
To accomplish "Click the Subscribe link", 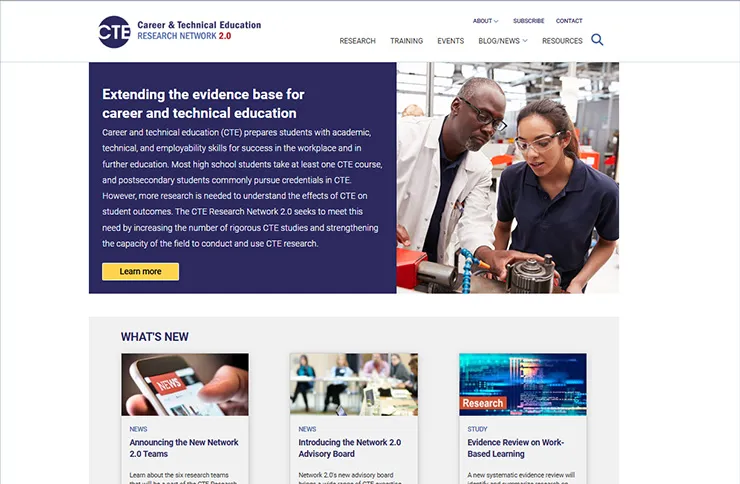I will point(529,21).
